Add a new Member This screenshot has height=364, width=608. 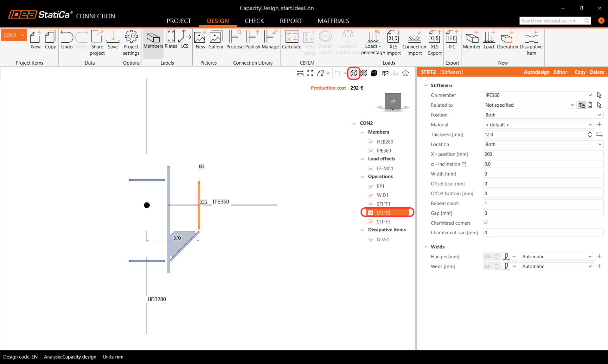tap(471, 40)
